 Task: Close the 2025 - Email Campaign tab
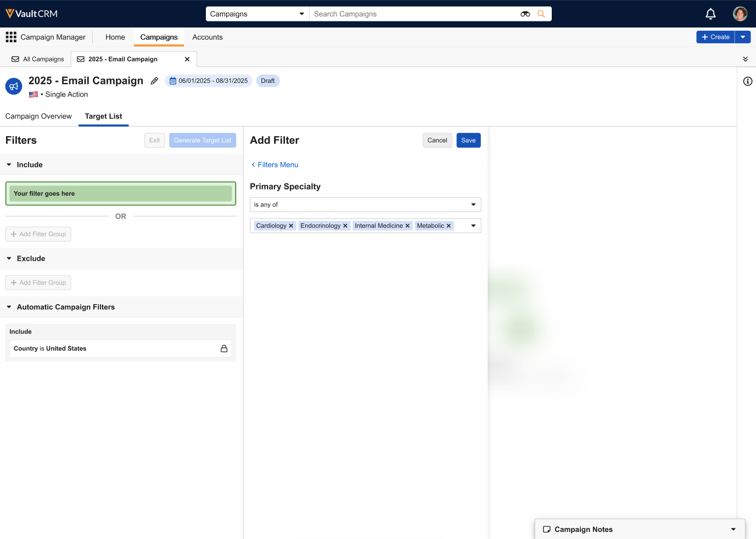pyautogui.click(x=187, y=59)
